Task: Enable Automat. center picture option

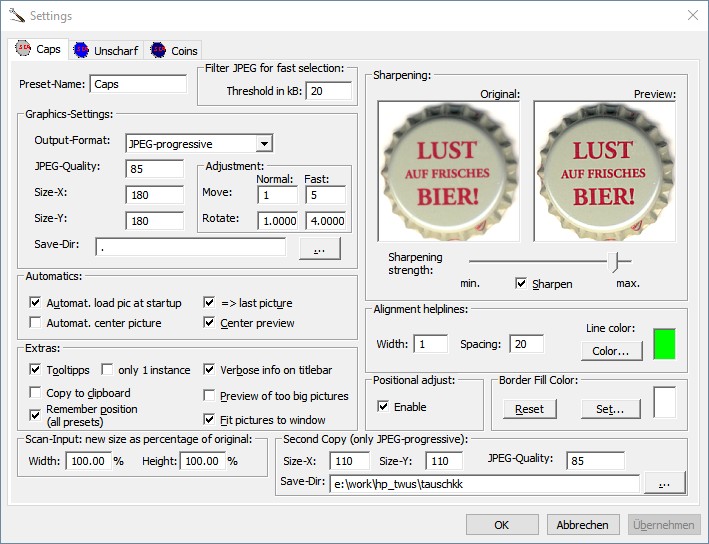Action: [x=37, y=323]
